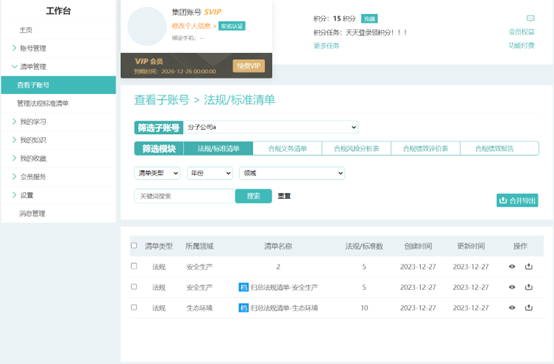The height and width of the screenshot is (364, 554).
Task: Click the 工作台 sidebar title
Action: (58, 11)
